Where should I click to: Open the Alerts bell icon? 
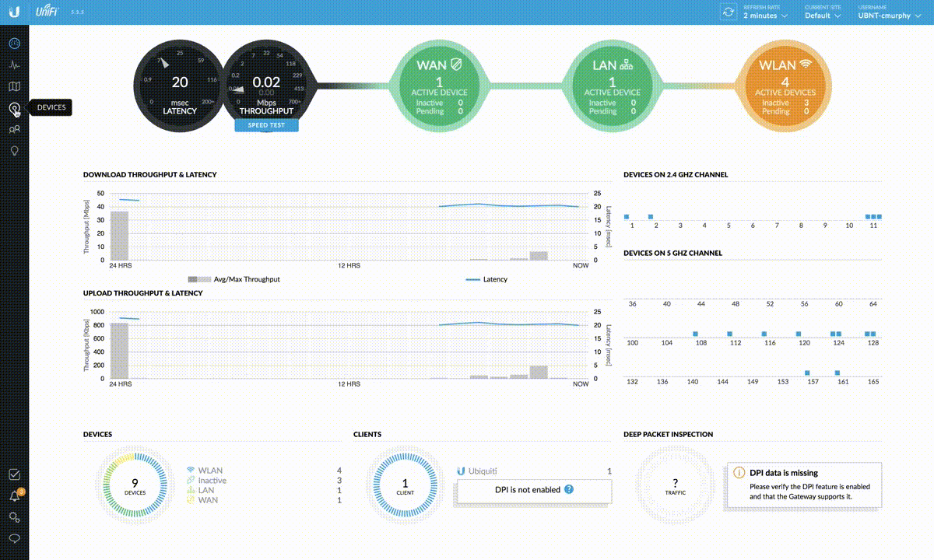(14, 496)
